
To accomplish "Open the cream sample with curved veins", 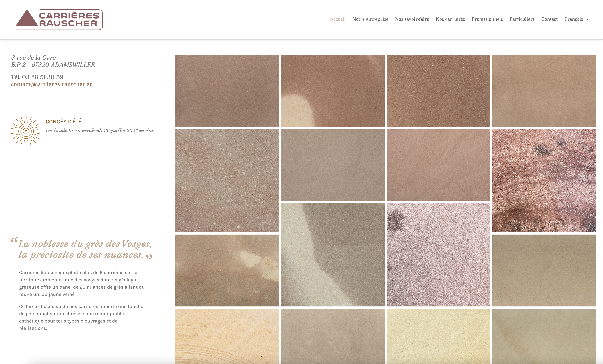I will pyautogui.click(x=227, y=336).
